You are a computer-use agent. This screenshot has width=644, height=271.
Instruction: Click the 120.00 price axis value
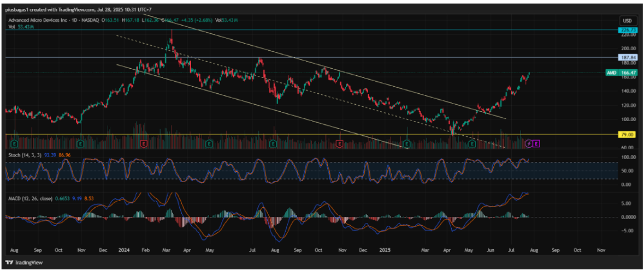click(x=628, y=105)
